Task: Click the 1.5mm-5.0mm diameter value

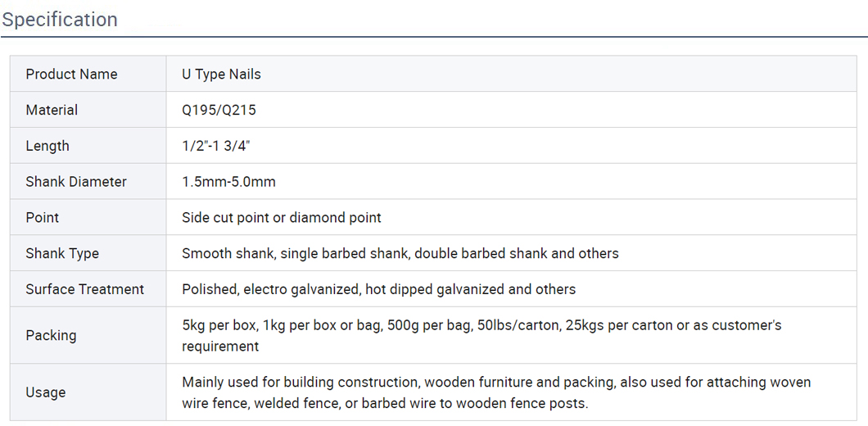Action: click(x=228, y=182)
